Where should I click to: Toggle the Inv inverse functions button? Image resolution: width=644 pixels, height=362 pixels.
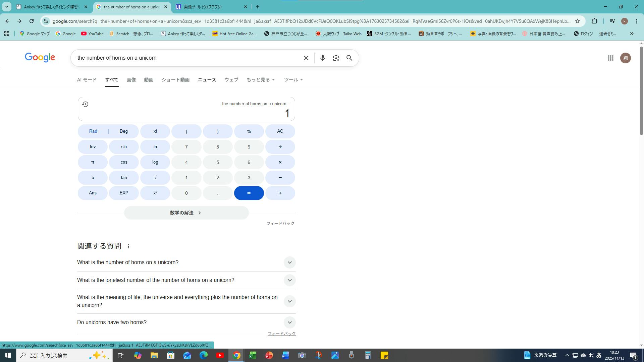tap(93, 147)
